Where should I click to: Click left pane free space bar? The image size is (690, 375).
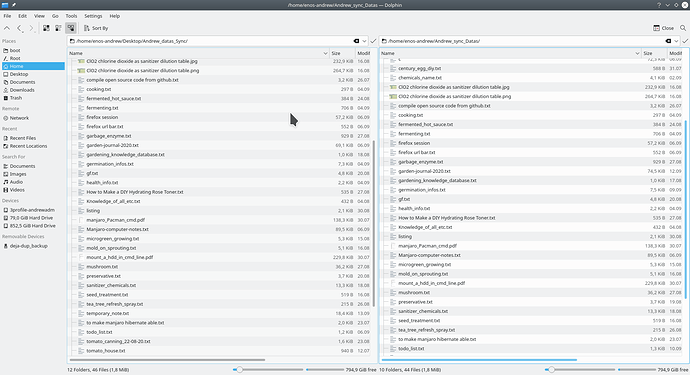pos(325,370)
